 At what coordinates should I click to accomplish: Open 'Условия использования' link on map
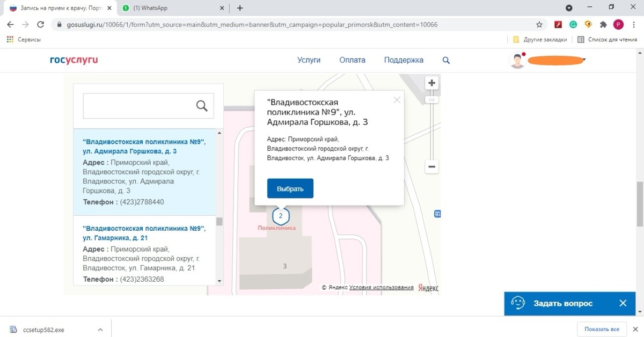381,288
